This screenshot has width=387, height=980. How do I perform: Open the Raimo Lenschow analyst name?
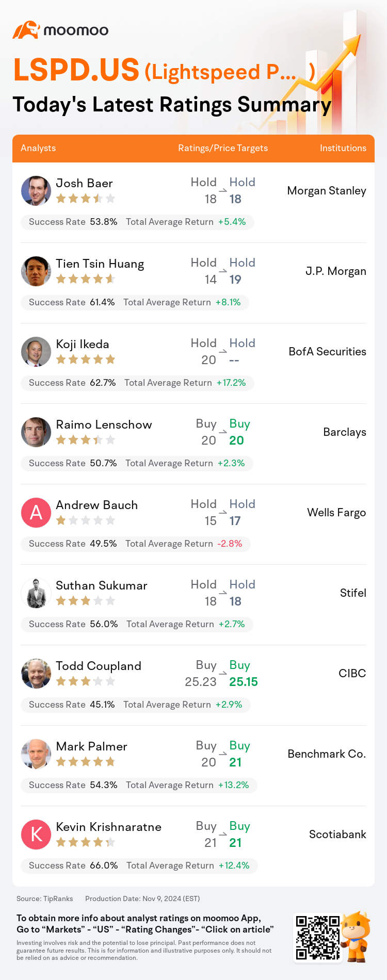104,424
